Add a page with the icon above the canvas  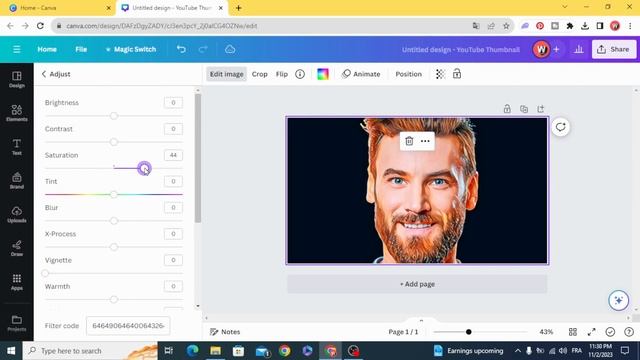541,109
